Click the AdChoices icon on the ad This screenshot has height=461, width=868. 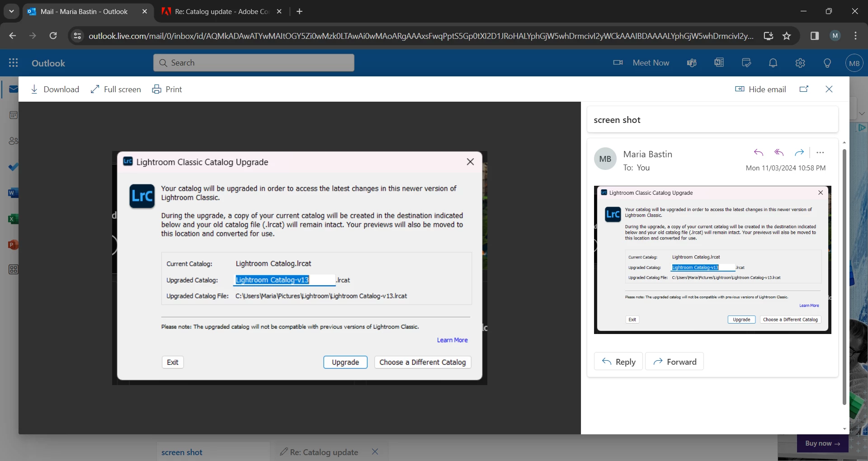coord(862,127)
